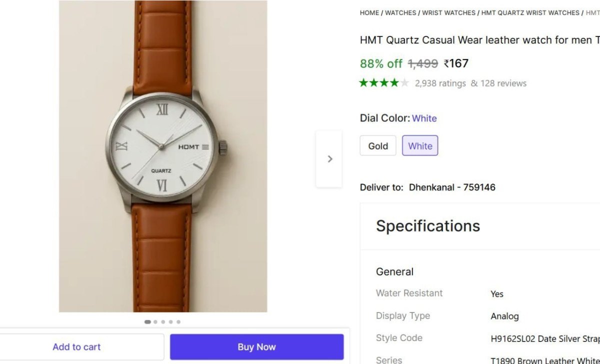The width and height of the screenshot is (600, 364).
Task: Click the fourth star in the rating display
Action: point(393,82)
